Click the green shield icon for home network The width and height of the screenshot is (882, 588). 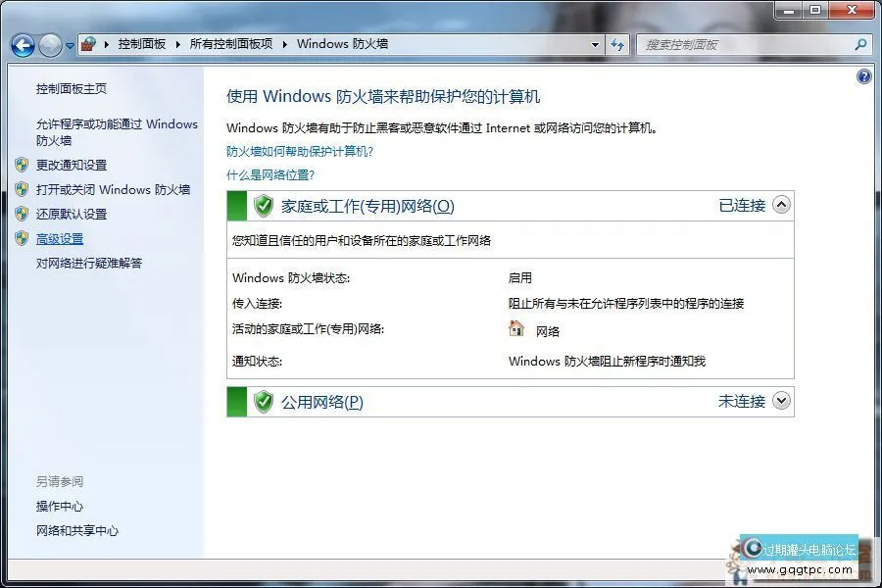click(x=263, y=206)
